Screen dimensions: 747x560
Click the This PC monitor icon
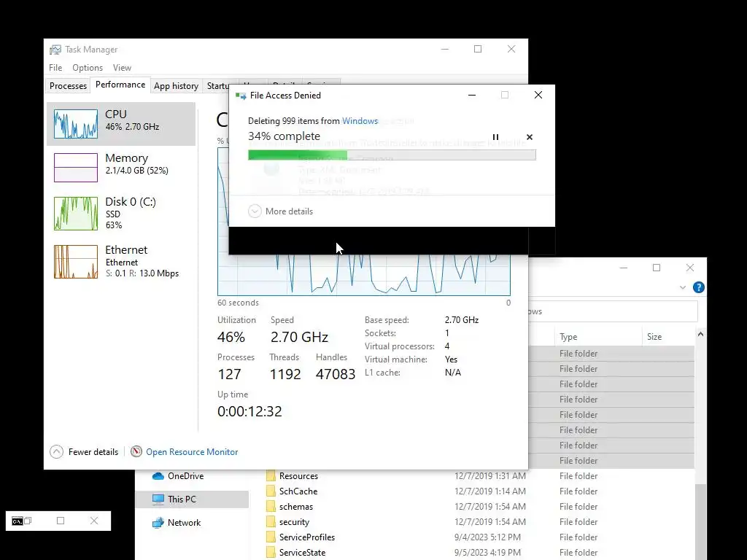158,499
